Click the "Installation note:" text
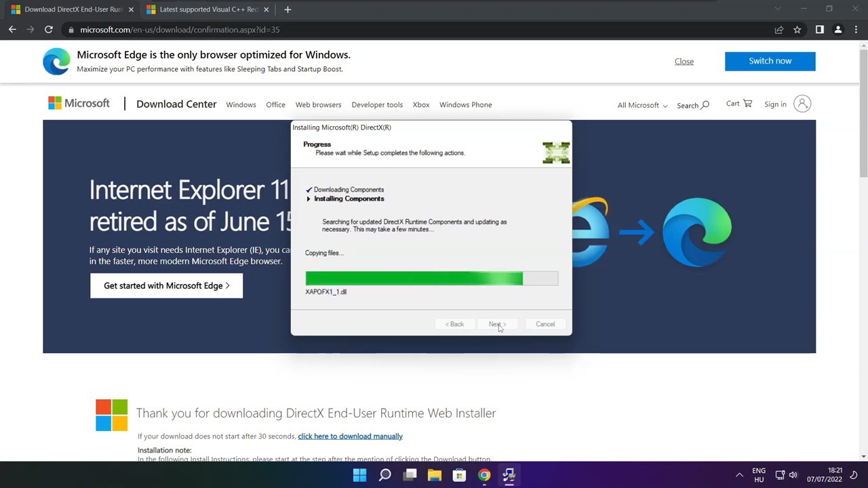868x488 pixels. point(165,450)
